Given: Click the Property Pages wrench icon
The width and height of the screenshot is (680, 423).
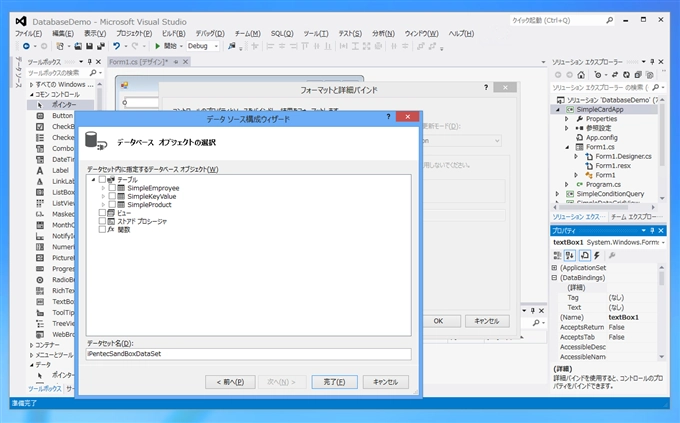Looking at the screenshot, I should click(612, 256).
